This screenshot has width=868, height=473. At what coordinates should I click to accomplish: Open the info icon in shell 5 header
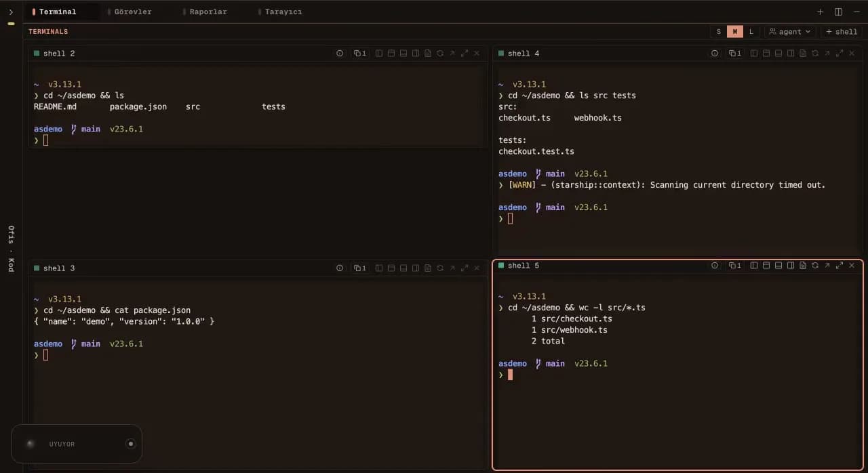pyautogui.click(x=714, y=266)
